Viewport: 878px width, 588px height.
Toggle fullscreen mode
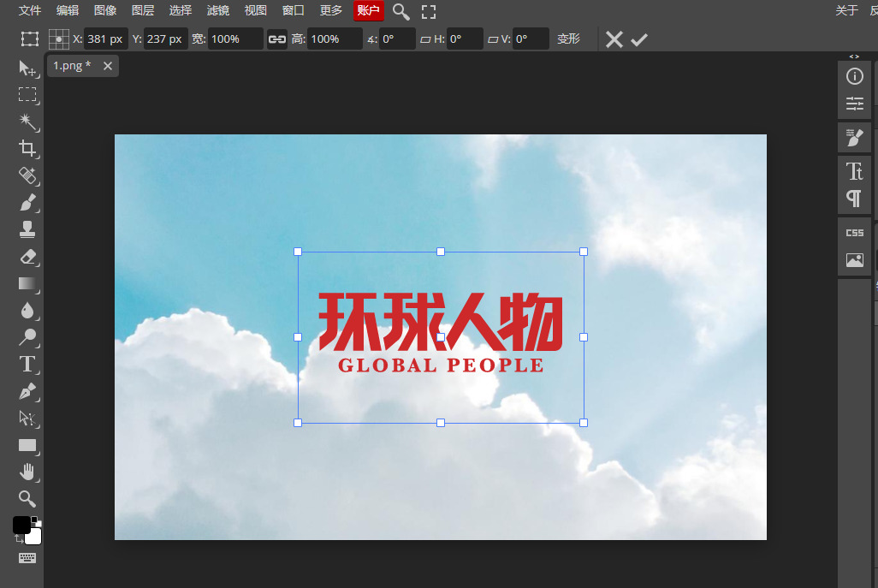[429, 11]
